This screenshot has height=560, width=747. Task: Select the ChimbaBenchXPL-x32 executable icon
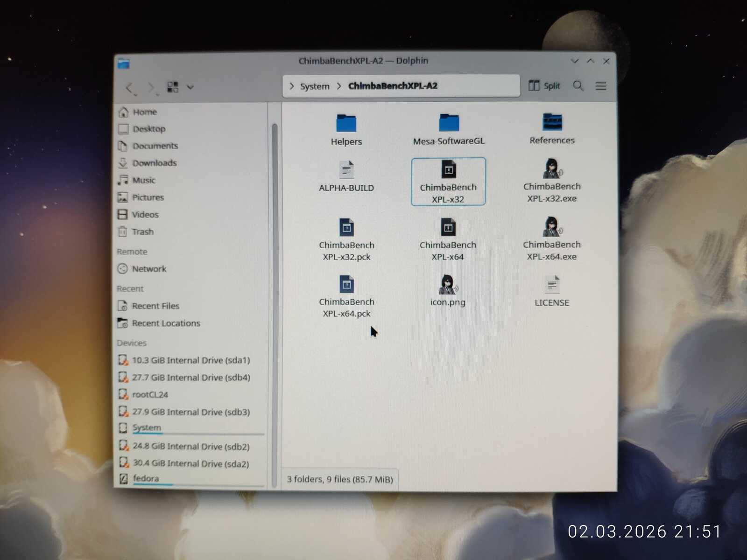coord(449,169)
